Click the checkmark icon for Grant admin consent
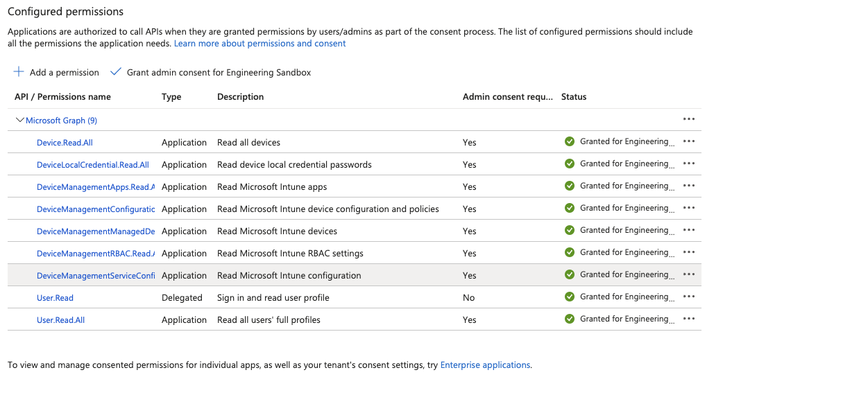The image size is (868, 395). point(116,72)
